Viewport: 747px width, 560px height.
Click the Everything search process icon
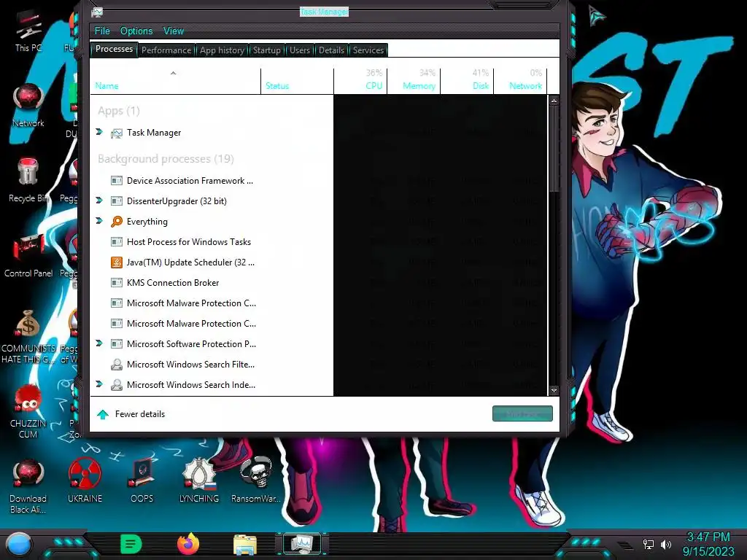117,222
